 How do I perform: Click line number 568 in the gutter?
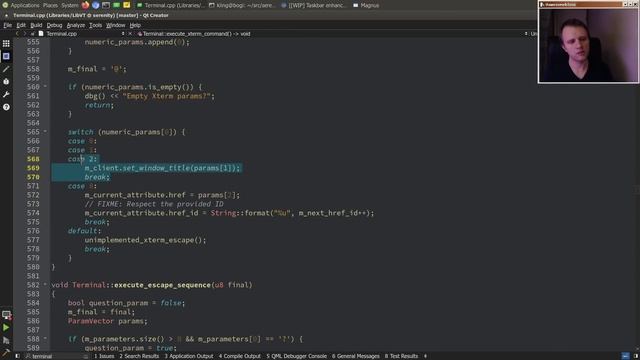click(33, 159)
